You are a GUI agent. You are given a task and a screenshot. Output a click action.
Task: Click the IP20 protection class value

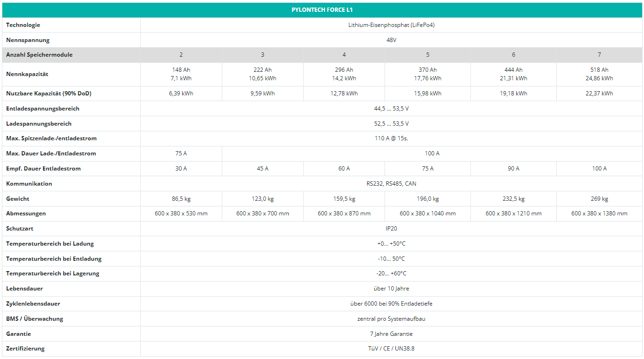tap(391, 229)
